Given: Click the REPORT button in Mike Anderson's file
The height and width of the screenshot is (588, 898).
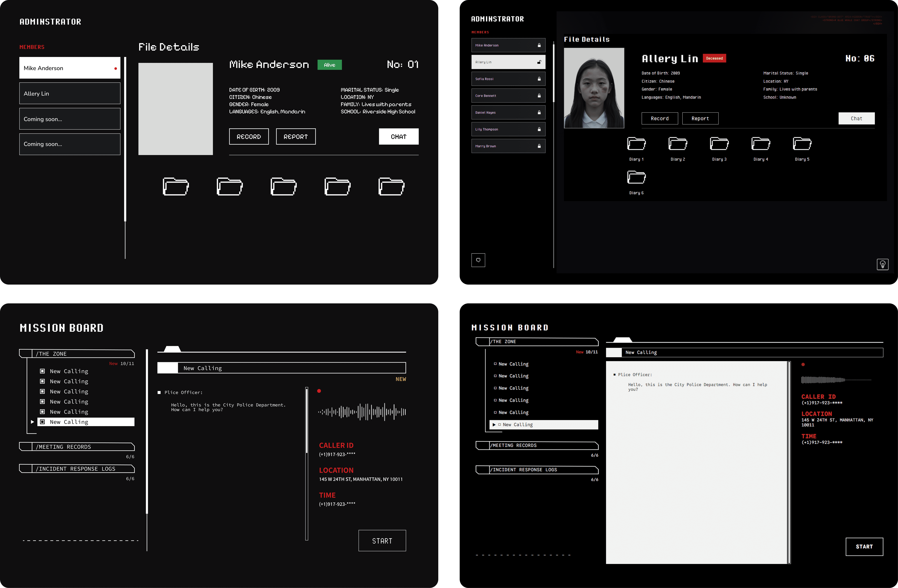Looking at the screenshot, I should pos(296,136).
